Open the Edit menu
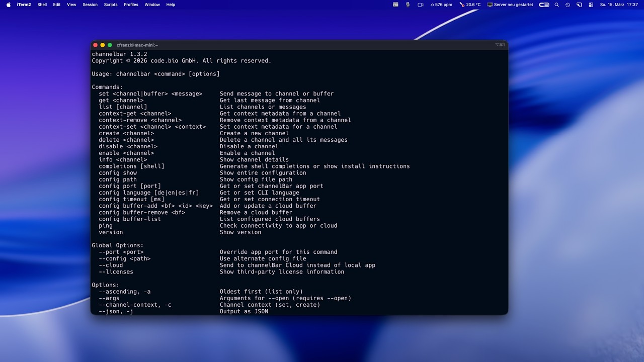This screenshot has height=362, width=644. pos(57,5)
